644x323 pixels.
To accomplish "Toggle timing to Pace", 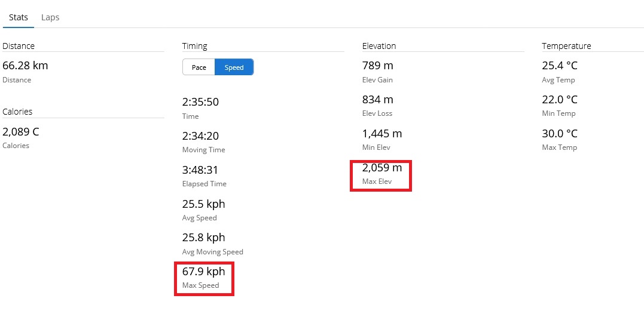I will tap(199, 67).
